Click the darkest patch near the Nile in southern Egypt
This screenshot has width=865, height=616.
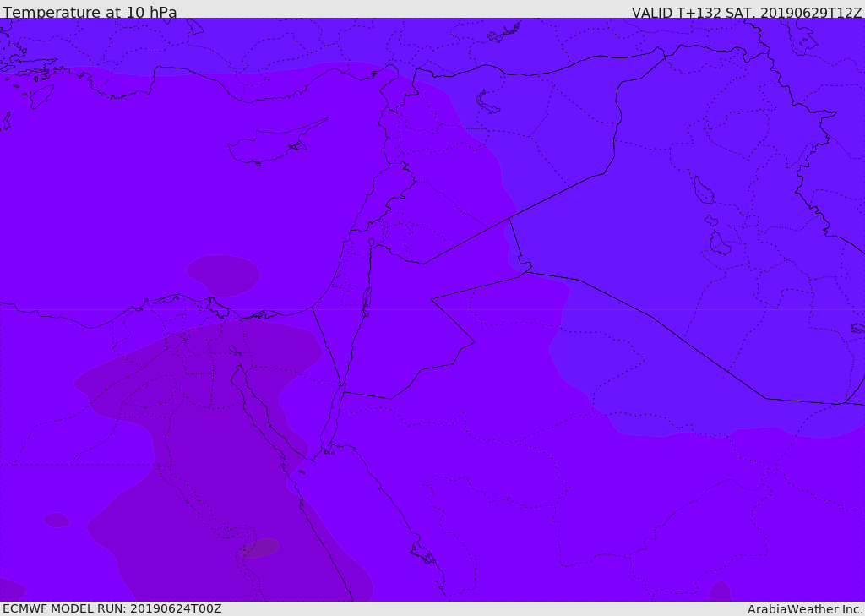pyautogui.click(x=260, y=548)
